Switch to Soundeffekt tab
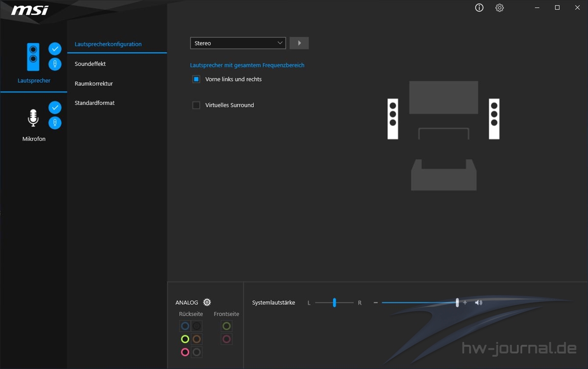The width and height of the screenshot is (588, 369). 90,64
